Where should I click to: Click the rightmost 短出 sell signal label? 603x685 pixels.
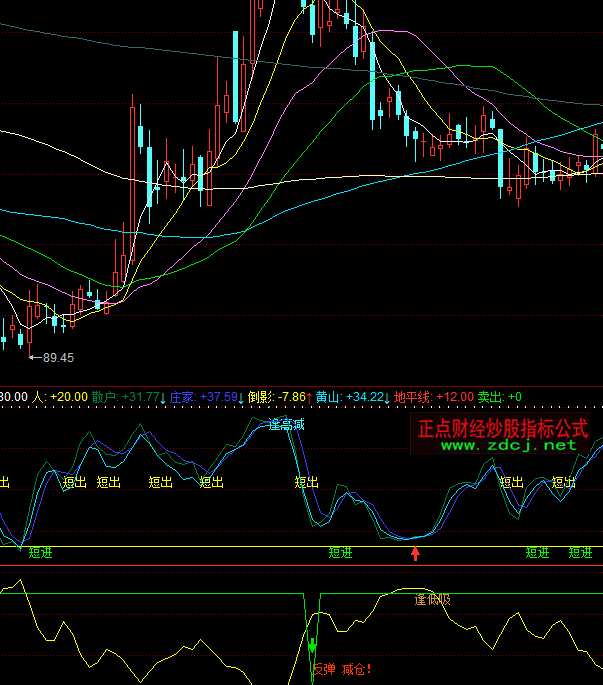[564, 482]
